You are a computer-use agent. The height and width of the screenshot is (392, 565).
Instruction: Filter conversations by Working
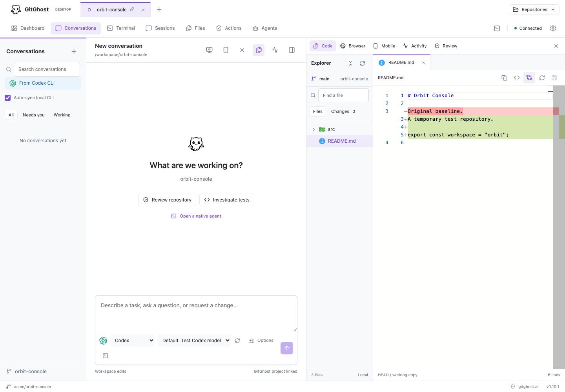tap(62, 115)
